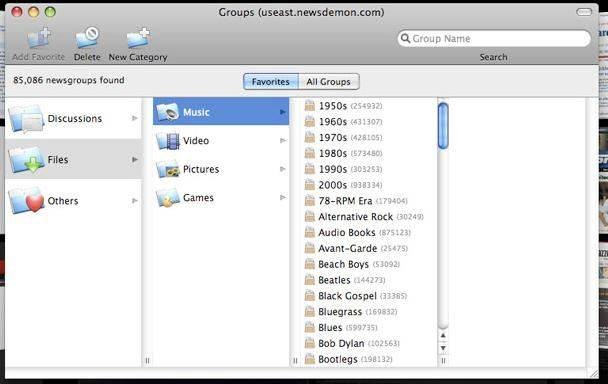This screenshot has width=608, height=384.
Task: Select the Avant-Garde group name
Action: click(347, 249)
